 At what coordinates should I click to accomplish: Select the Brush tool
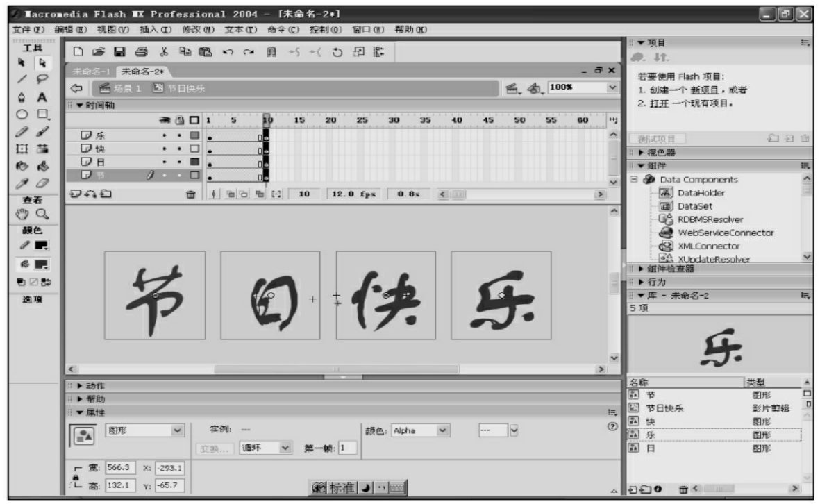point(42,132)
